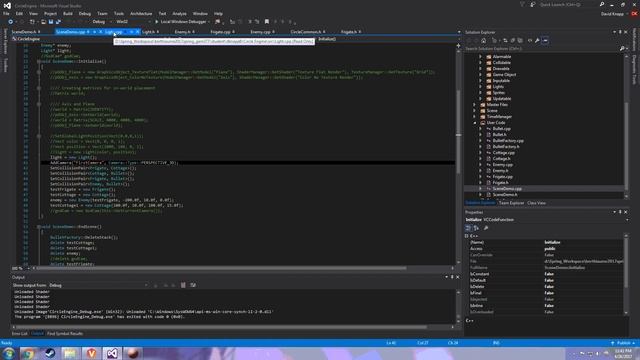Select BulletFactory.cpp in Solution Explorer
Screen dimensions: 640x360
coord(508,140)
